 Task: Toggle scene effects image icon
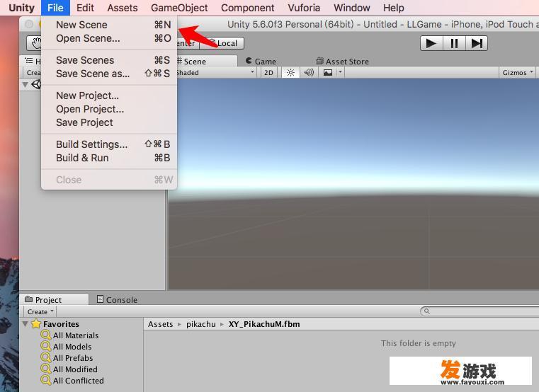click(x=328, y=72)
